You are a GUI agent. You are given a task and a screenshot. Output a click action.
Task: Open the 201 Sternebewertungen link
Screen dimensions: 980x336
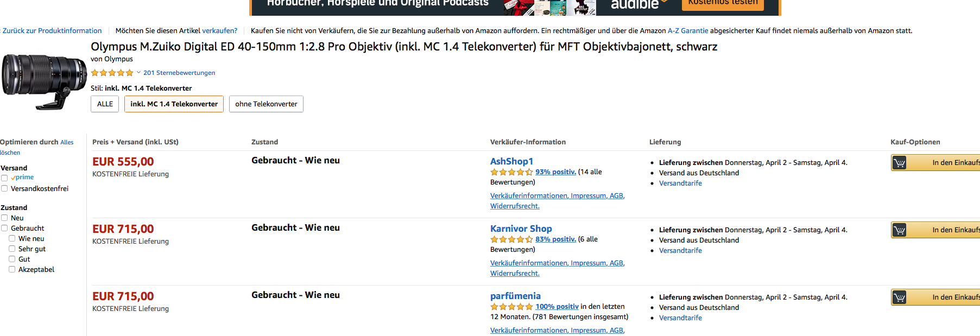(179, 73)
